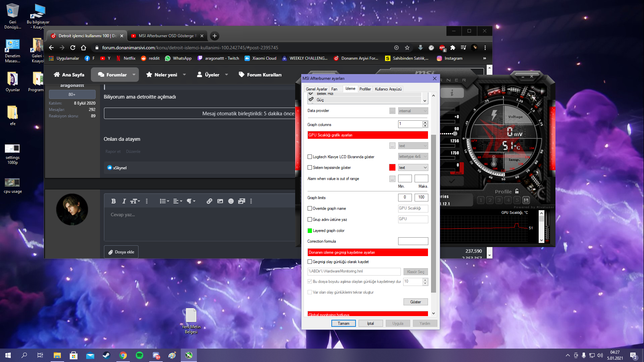Bookmark this page with the star icon
Viewport: 644px width, 362px height.
tap(407, 48)
